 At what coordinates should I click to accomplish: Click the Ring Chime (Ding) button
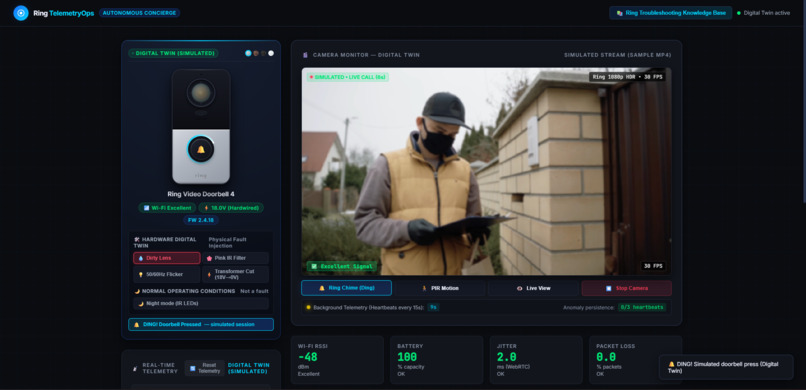[346, 288]
